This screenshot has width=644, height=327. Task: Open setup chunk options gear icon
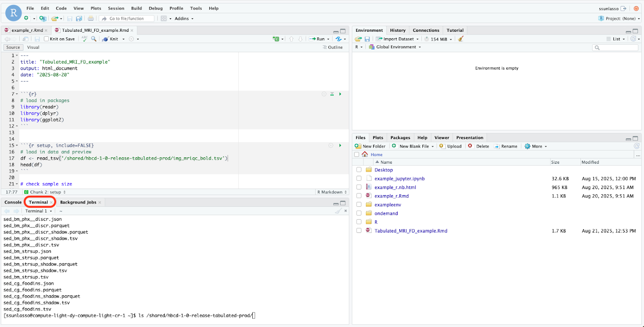[x=331, y=146]
